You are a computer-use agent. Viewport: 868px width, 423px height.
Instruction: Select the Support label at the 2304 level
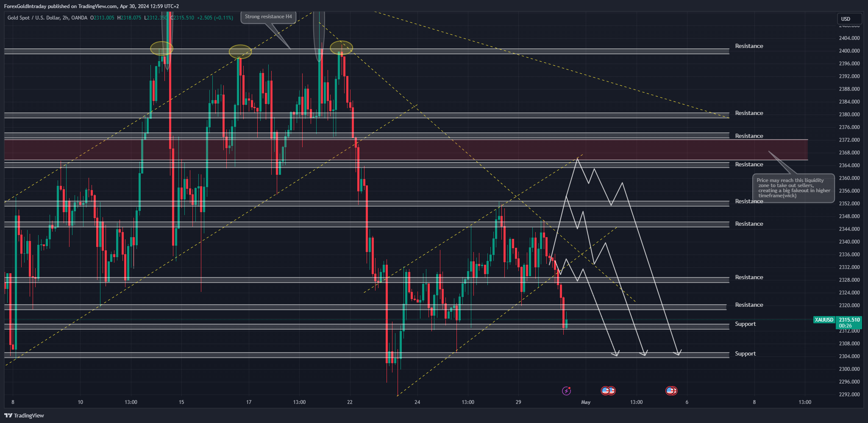(x=745, y=354)
